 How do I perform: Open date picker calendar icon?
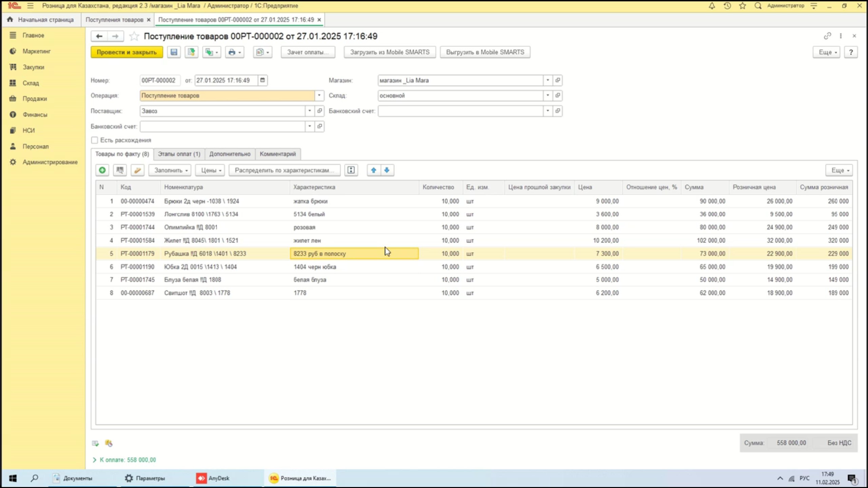(262, 80)
